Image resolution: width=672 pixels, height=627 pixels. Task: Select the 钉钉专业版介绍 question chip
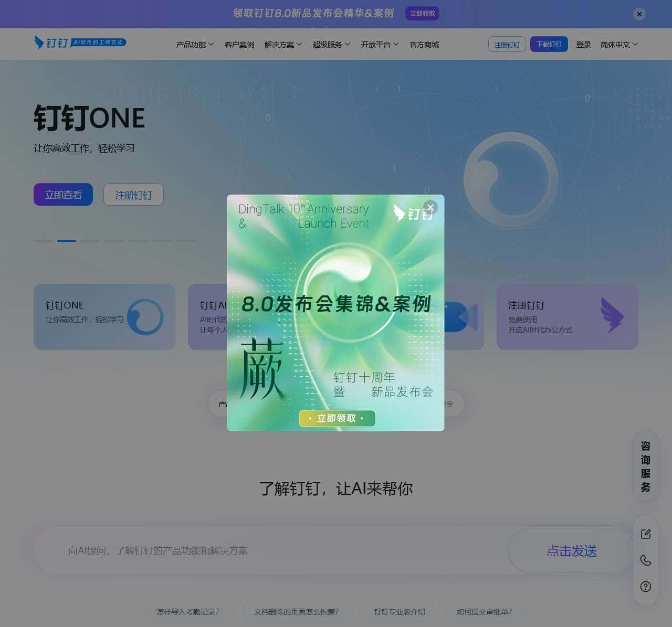[x=400, y=612]
